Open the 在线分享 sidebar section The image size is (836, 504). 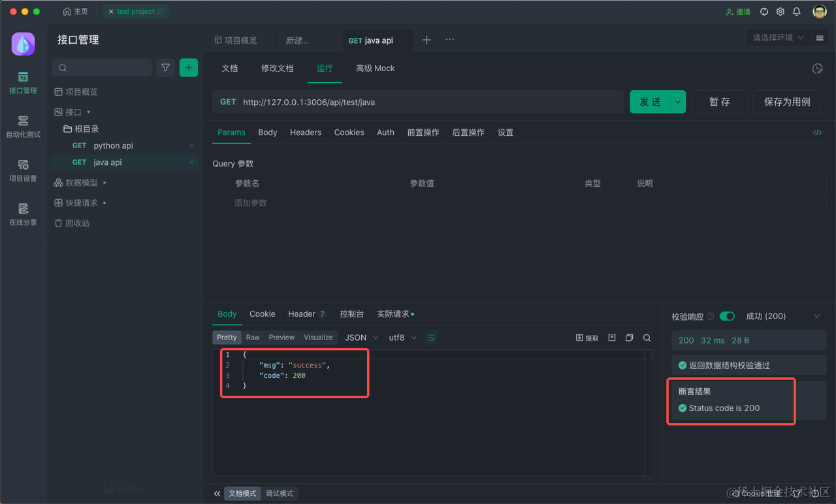(x=23, y=215)
